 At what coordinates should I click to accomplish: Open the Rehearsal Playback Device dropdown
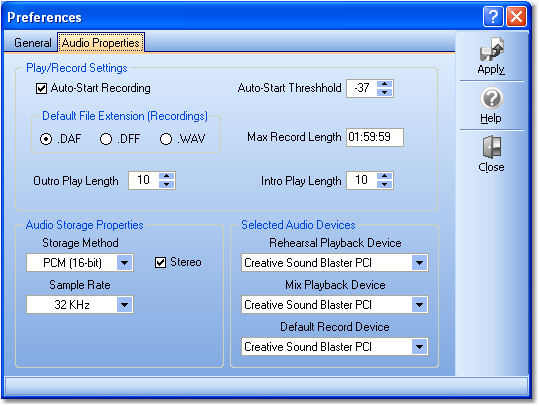click(419, 263)
